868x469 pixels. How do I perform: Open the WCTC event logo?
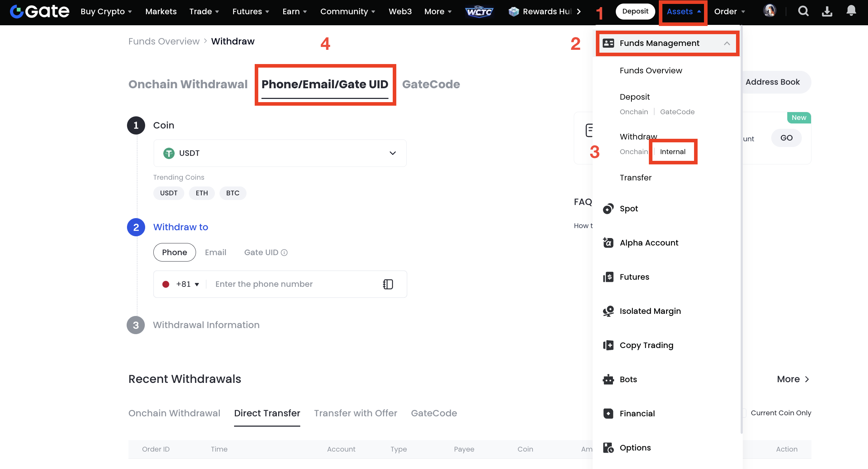coord(479,11)
